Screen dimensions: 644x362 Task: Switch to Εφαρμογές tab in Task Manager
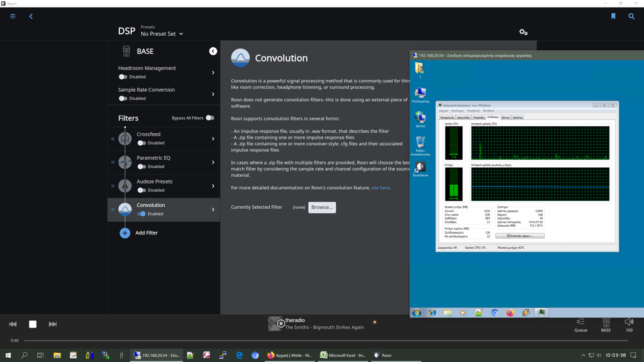[447, 118]
